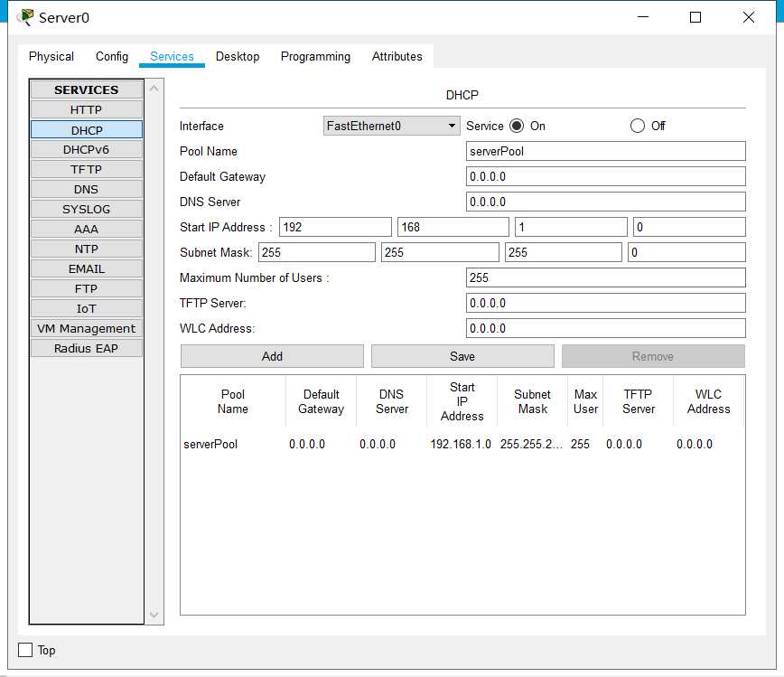The image size is (784, 677).
Task: Click the DNS Server input field
Action: point(605,202)
